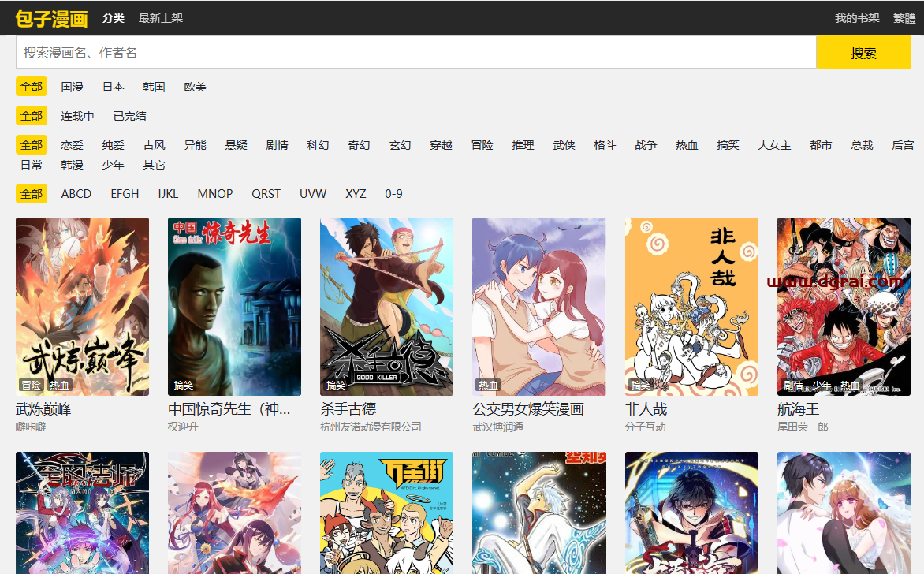Open the 最新上架 navigation tab

pyautogui.click(x=160, y=18)
